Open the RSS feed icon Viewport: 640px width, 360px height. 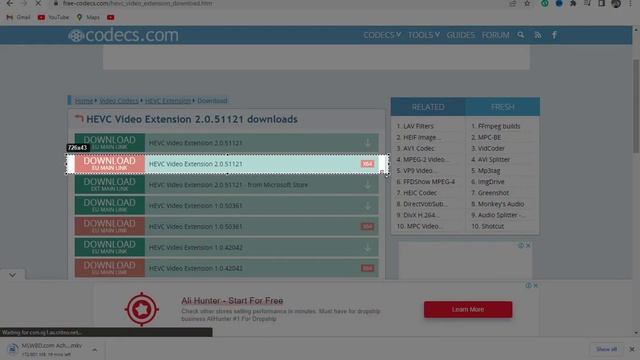tap(538, 35)
